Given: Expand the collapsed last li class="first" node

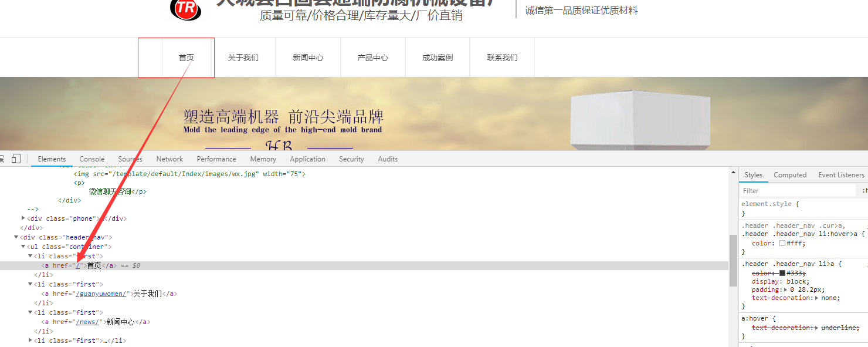Looking at the screenshot, I should click(30, 341).
